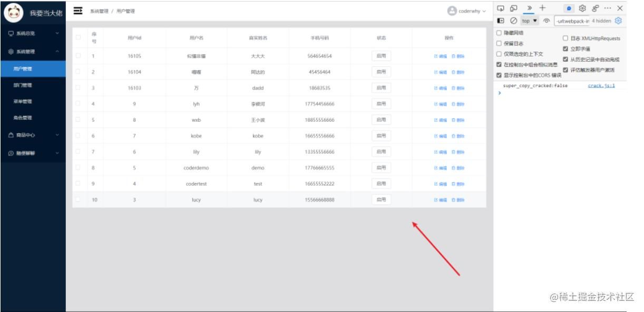The width and height of the screenshot is (644, 312).
Task: Open 部门管理 in the sidebar
Action: [23, 85]
